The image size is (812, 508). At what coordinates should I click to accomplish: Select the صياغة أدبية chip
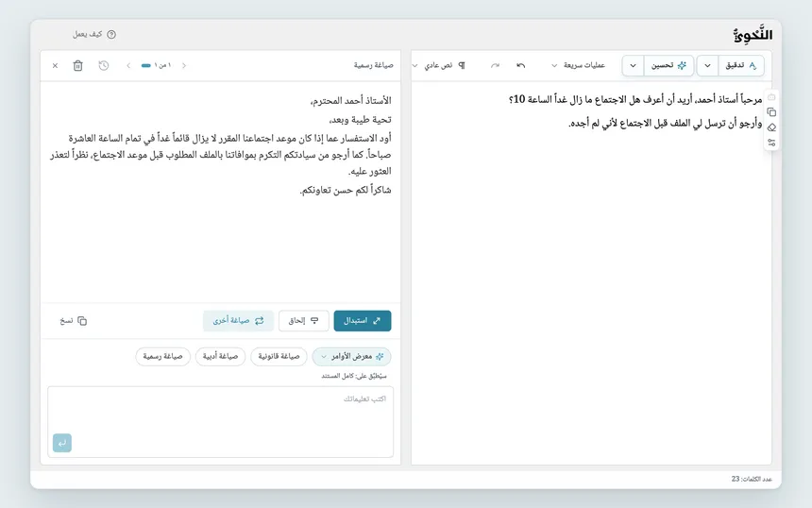pos(220,356)
